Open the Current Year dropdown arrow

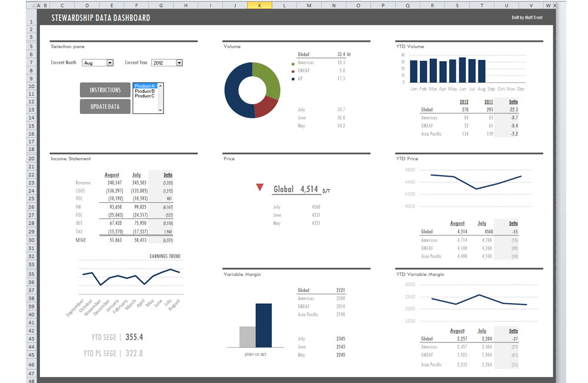[x=179, y=63]
